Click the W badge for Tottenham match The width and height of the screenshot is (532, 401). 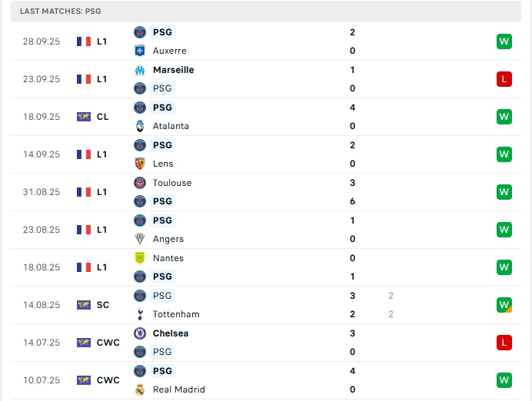coord(504,305)
